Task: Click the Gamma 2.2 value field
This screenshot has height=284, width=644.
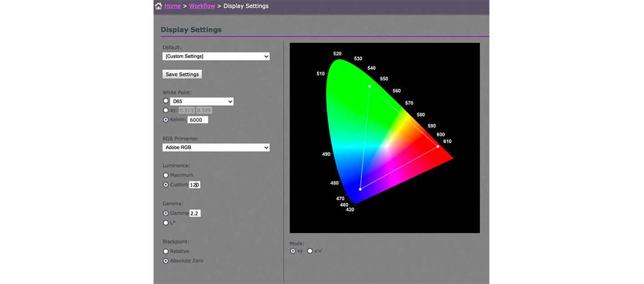Action: [x=195, y=213]
